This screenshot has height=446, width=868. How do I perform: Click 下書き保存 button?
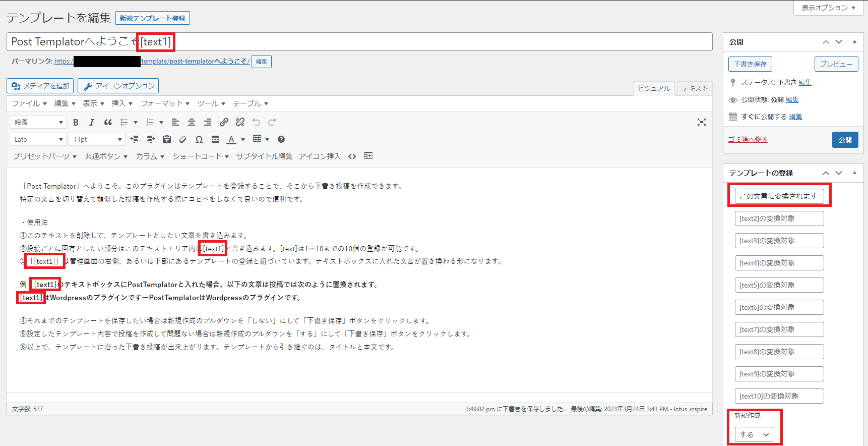tap(750, 64)
